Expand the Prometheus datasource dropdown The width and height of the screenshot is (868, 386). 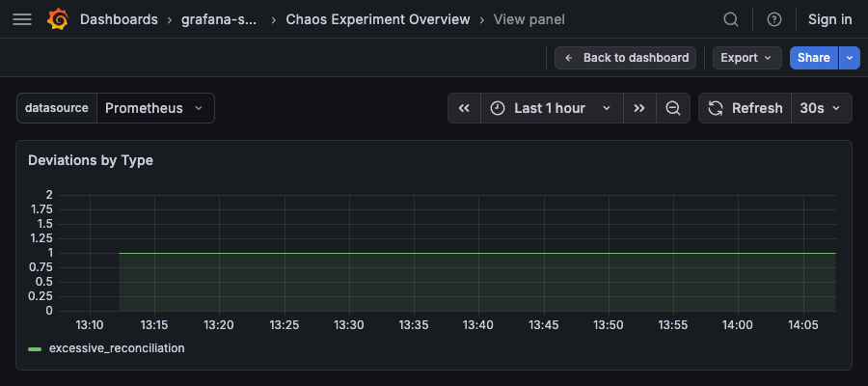155,108
